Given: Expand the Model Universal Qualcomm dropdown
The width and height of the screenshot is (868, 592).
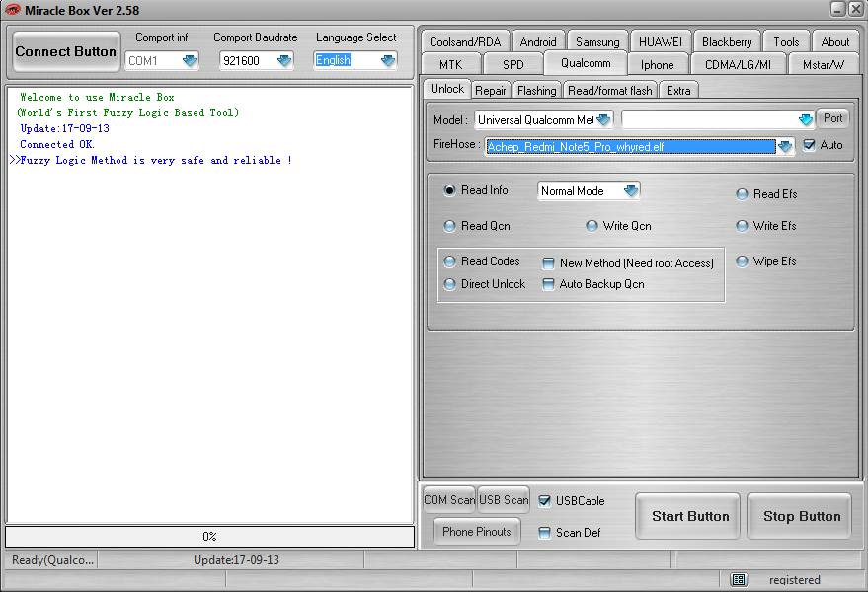Looking at the screenshot, I should pos(603,119).
